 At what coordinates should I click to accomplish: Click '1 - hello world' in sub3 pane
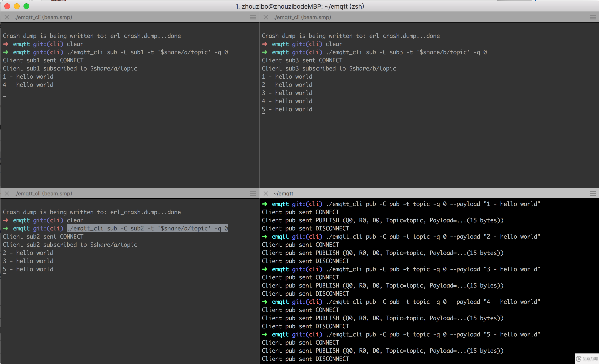pos(287,76)
